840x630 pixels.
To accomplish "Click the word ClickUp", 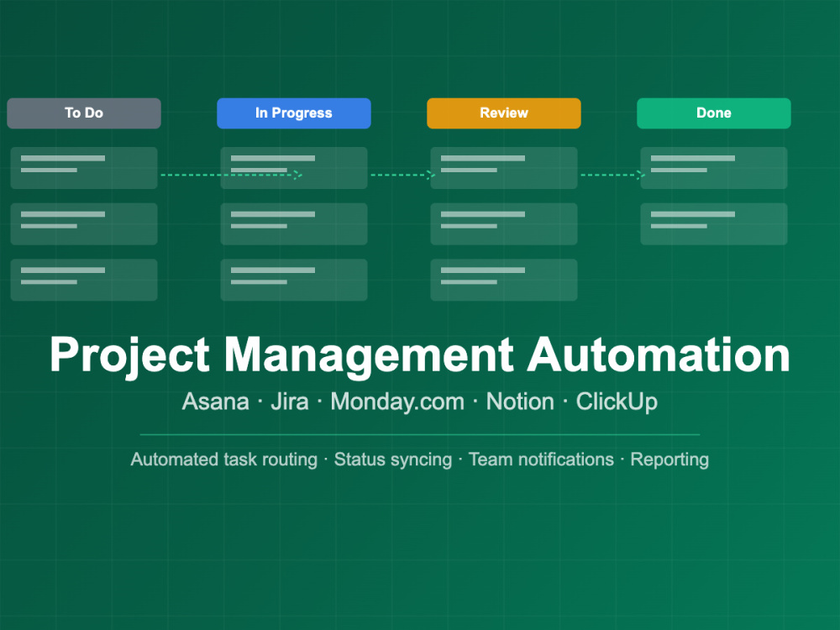I will pos(617,402).
